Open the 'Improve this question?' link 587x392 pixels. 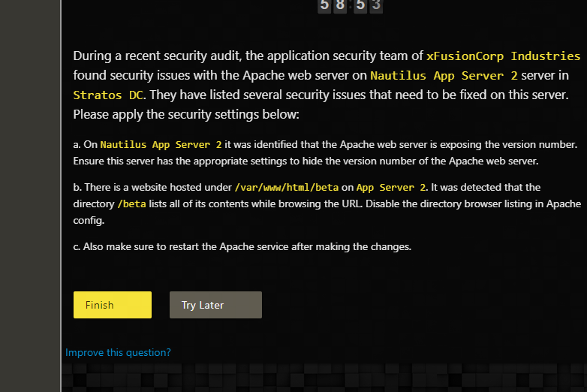point(118,352)
